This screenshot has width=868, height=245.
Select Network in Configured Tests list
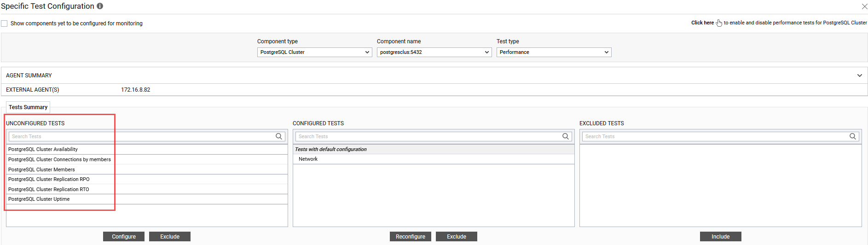point(308,159)
